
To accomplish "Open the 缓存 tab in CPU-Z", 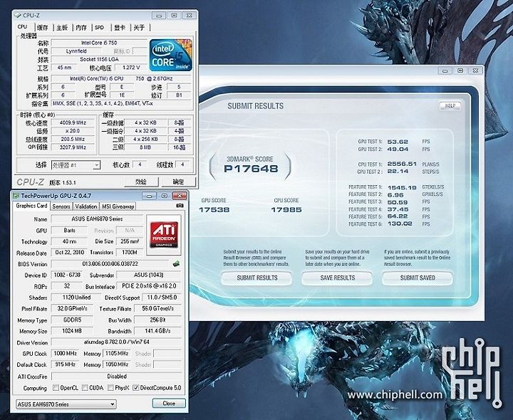I will pyautogui.click(x=43, y=28).
